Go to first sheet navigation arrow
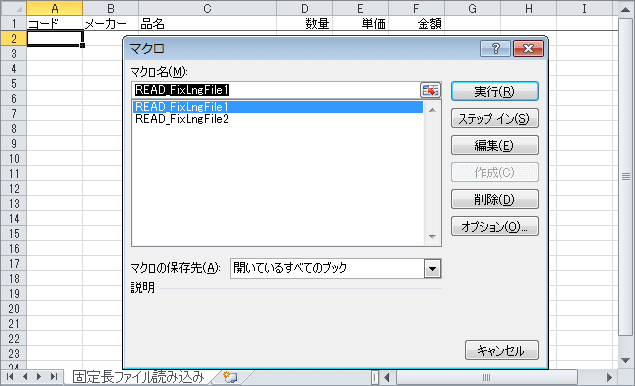The image size is (635, 386). (x=10, y=377)
